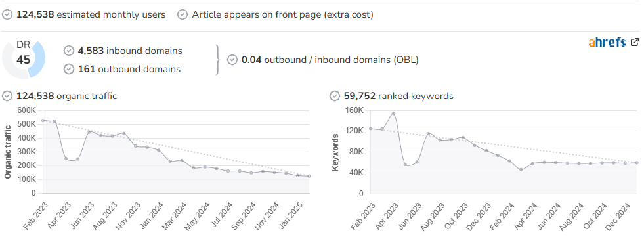644x239 pixels.
Task: Click Jun 2023 point on organic traffic chart
Action: [x=89, y=132]
